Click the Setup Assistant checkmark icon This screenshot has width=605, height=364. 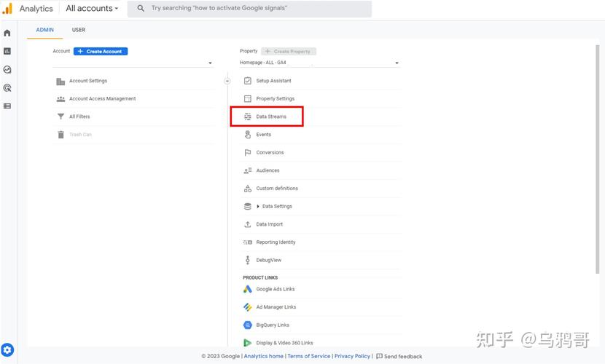tap(248, 81)
